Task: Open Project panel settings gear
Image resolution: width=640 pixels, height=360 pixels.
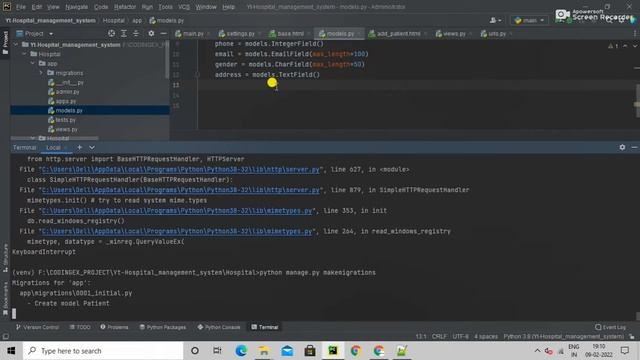Action: (151, 33)
